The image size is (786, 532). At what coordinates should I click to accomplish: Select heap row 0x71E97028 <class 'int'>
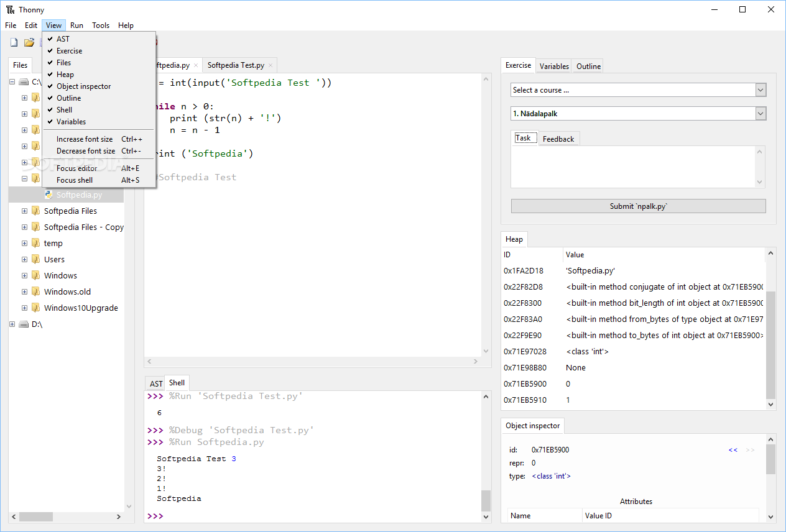tap(634, 351)
